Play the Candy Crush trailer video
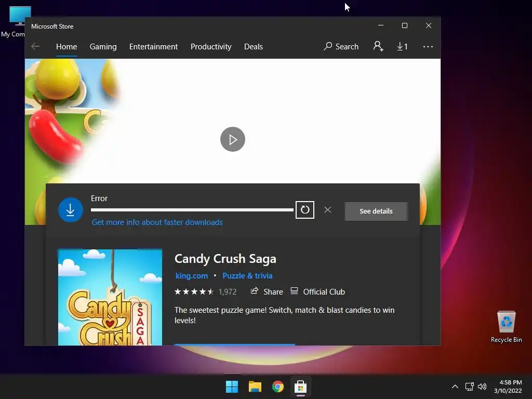 coord(232,139)
